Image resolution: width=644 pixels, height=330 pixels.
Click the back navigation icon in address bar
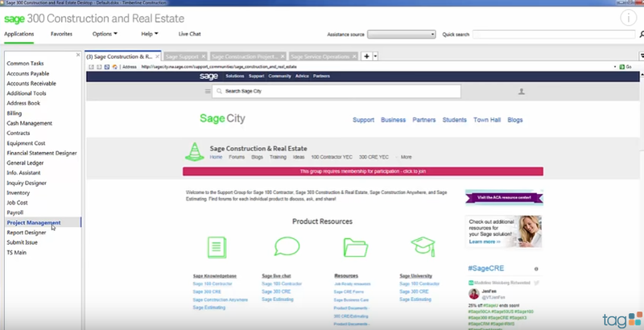click(92, 67)
